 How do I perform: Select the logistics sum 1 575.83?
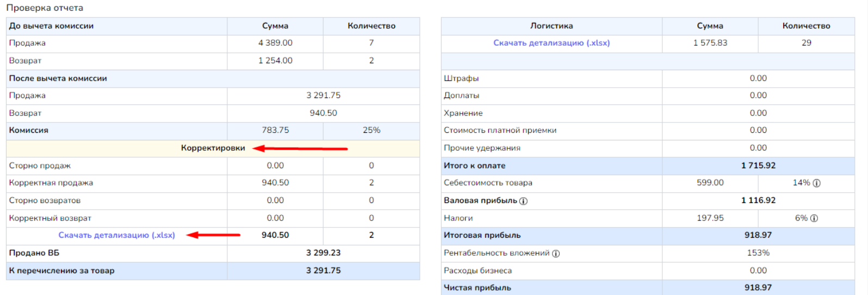(x=710, y=43)
